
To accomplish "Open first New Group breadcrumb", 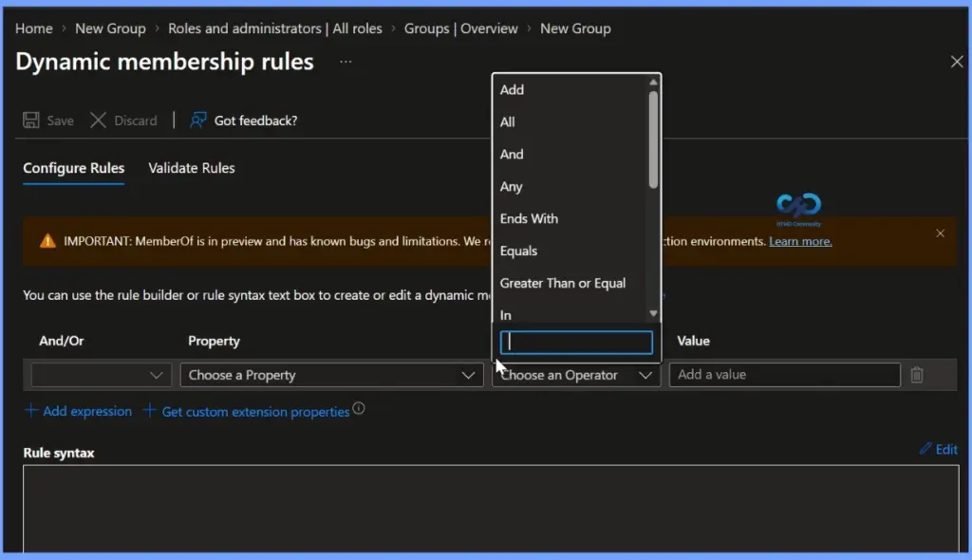I will [x=110, y=28].
